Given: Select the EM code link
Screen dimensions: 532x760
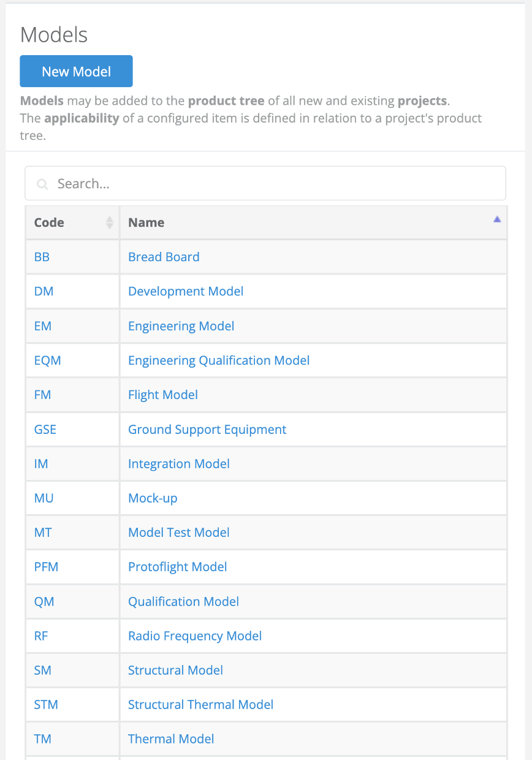Looking at the screenshot, I should pos(43,326).
